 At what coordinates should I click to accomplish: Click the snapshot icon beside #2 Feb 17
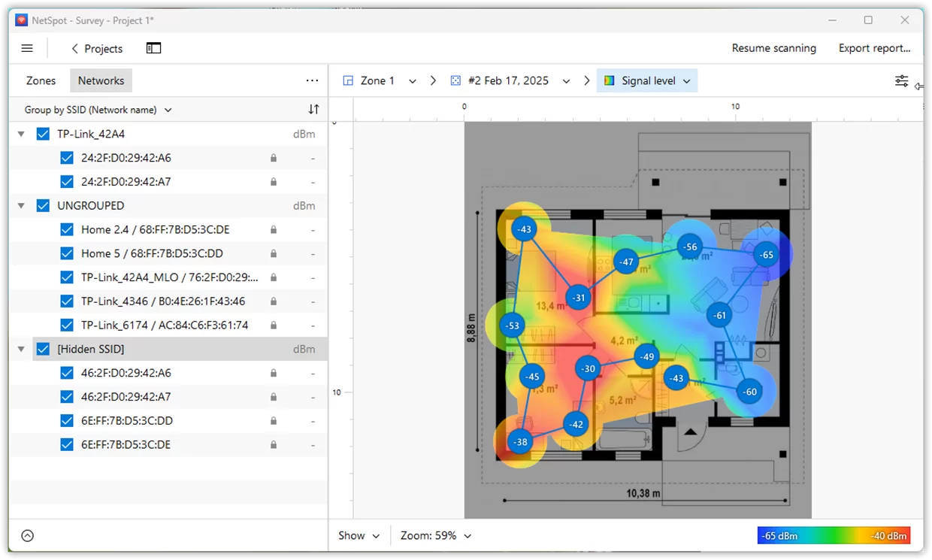(x=455, y=80)
